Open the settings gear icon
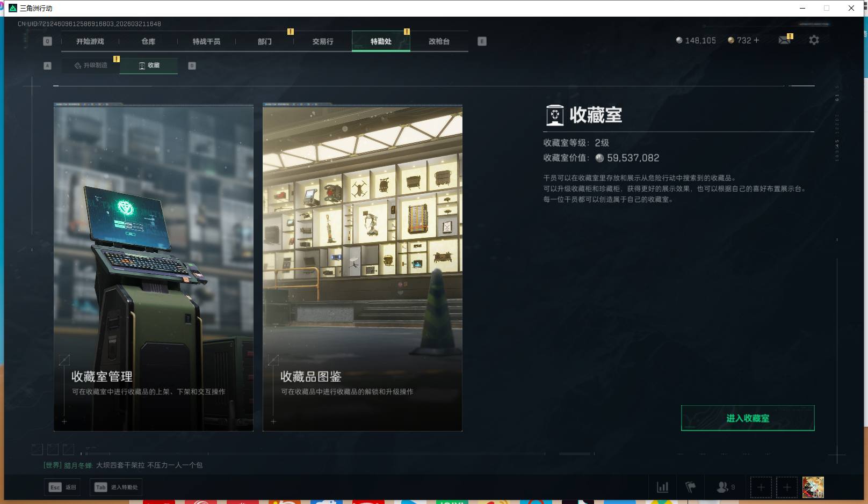The image size is (868, 504). tap(814, 40)
